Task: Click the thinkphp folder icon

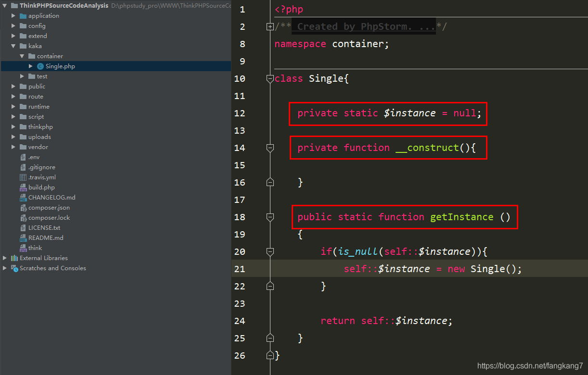Action: tap(23, 127)
